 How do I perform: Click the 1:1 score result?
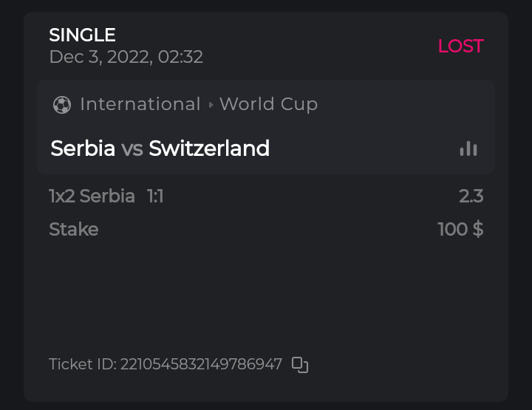[155, 196]
